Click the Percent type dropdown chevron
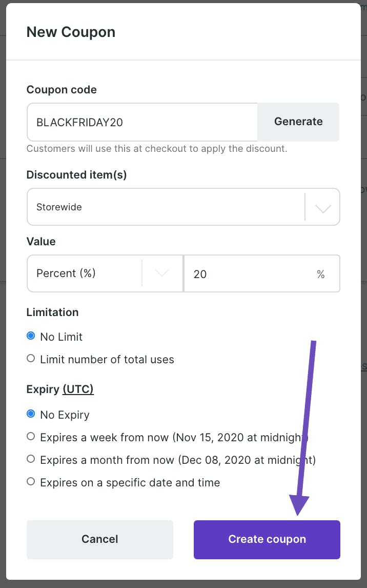 click(162, 274)
